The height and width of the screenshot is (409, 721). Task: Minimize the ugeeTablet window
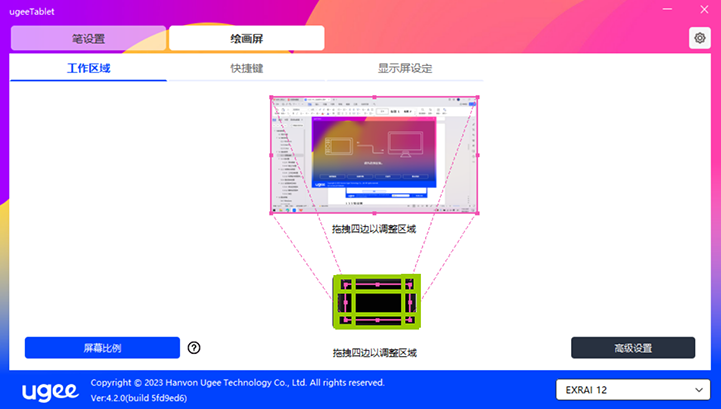[x=667, y=9]
